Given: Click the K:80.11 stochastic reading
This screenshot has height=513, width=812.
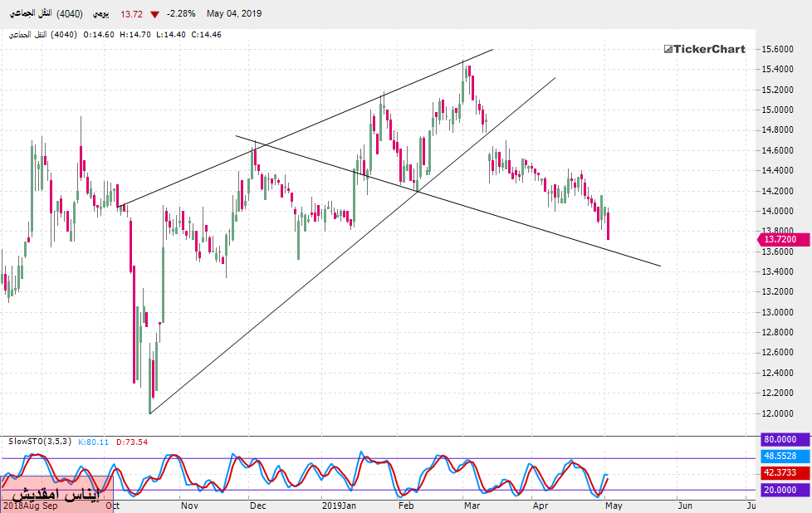Looking at the screenshot, I should (91, 442).
